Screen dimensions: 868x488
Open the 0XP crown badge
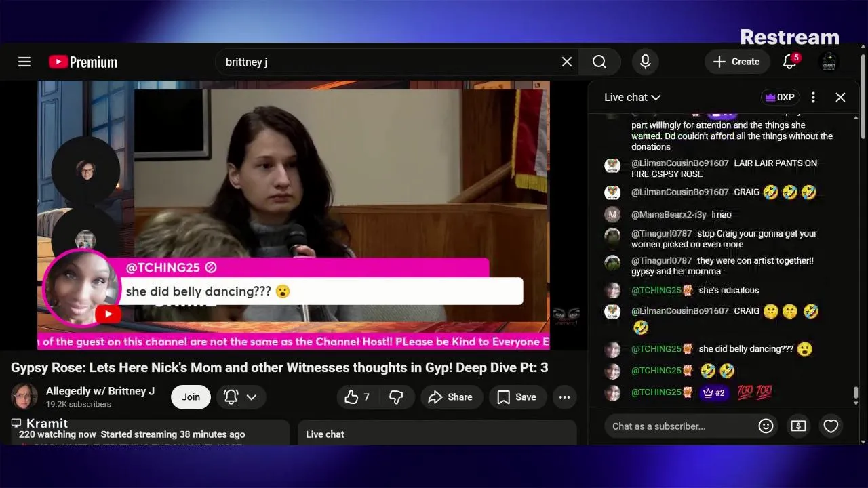click(780, 97)
